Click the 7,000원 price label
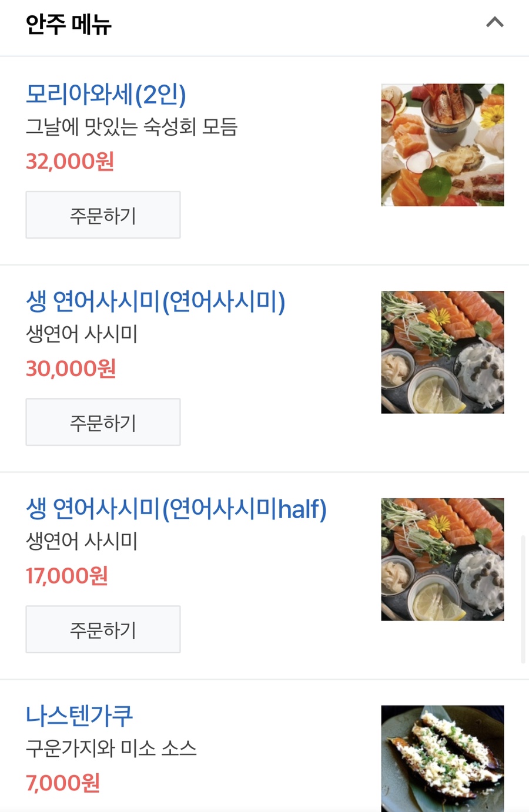Screen dimensions: 529x812 coord(63,783)
